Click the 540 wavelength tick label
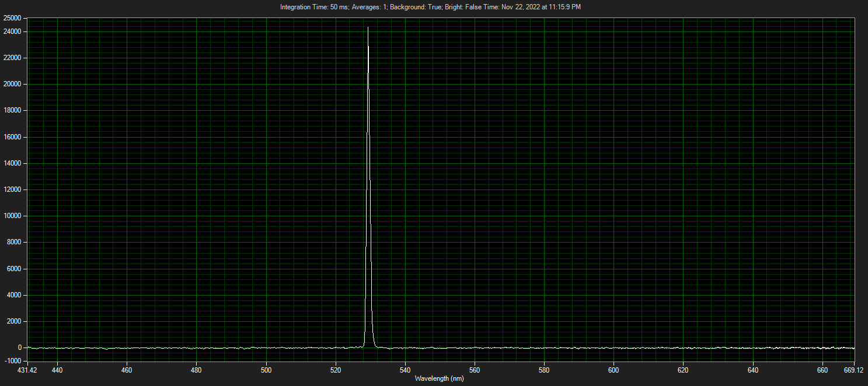 tap(405, 370)
